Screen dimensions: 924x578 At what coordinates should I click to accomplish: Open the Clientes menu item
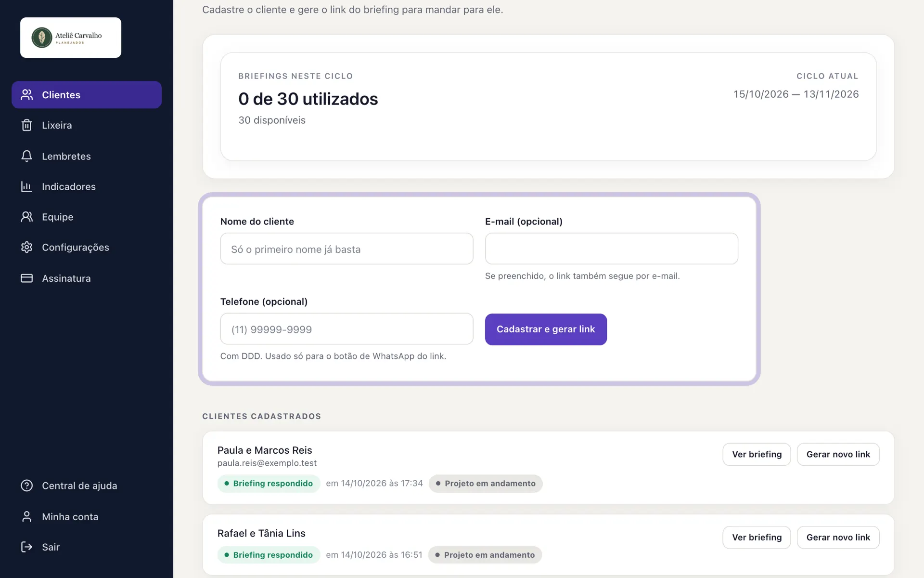click(x=87, y=95)
